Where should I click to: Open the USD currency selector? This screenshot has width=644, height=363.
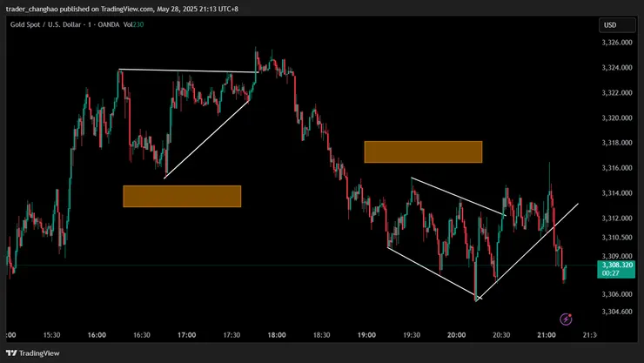617,25
